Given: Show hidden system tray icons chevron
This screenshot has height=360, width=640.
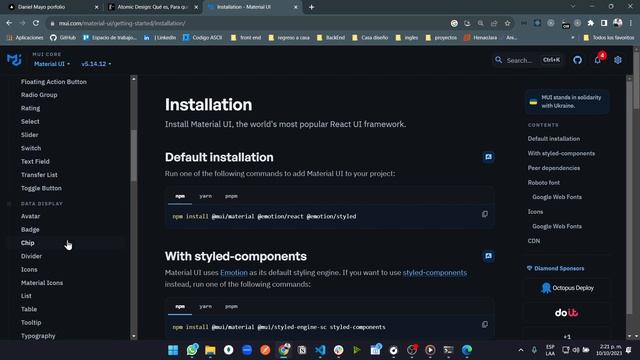Looking at the screenshot, I should point(521,350).
